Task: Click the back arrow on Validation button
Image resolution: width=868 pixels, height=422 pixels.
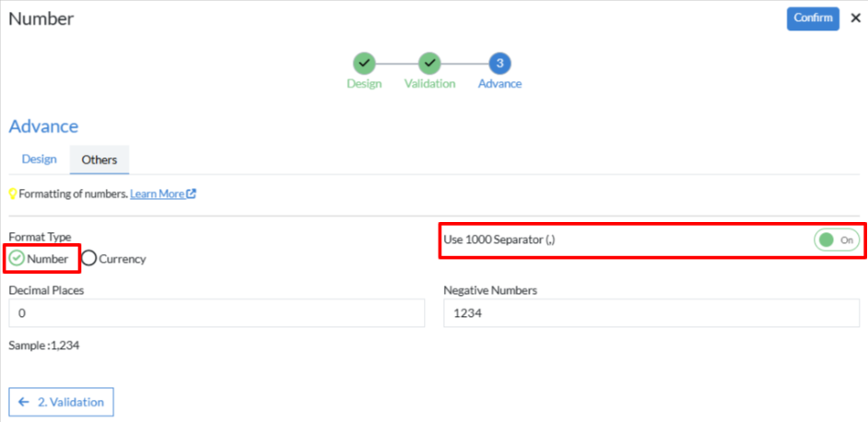Action: coord(24,402)
